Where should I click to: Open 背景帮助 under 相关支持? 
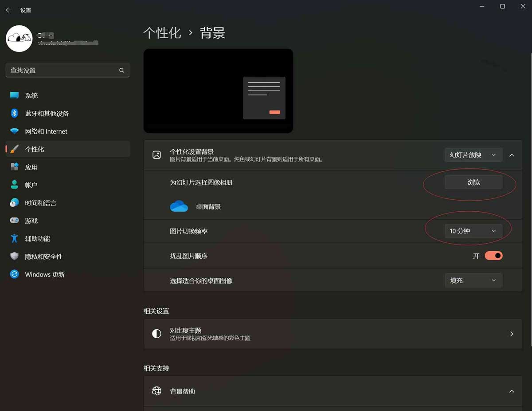click(x=333, y=391)
